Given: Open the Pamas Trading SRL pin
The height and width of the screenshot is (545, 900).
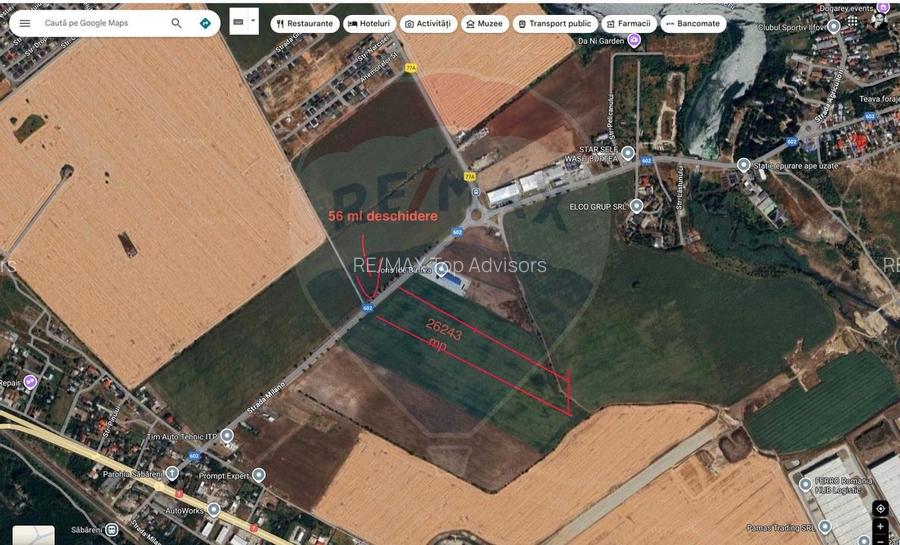Looking at the screenshot, I should [825, 527].
